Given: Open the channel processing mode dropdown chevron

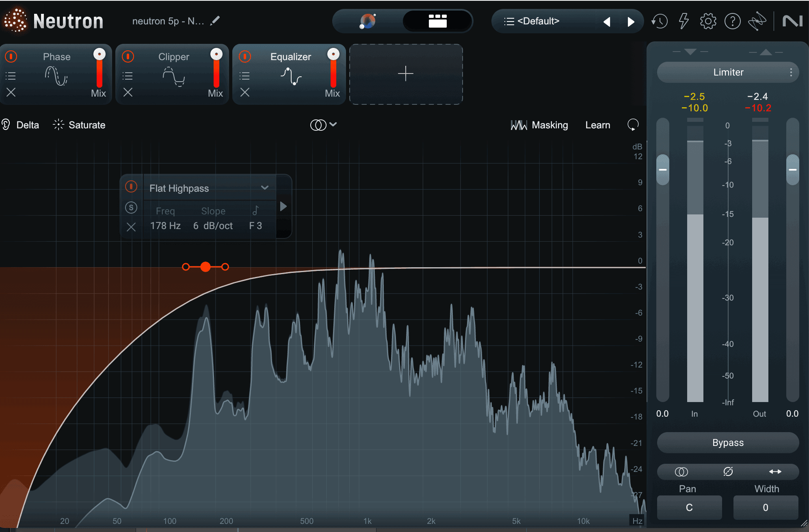Looking at the screenshot, I should pos(333,124).
